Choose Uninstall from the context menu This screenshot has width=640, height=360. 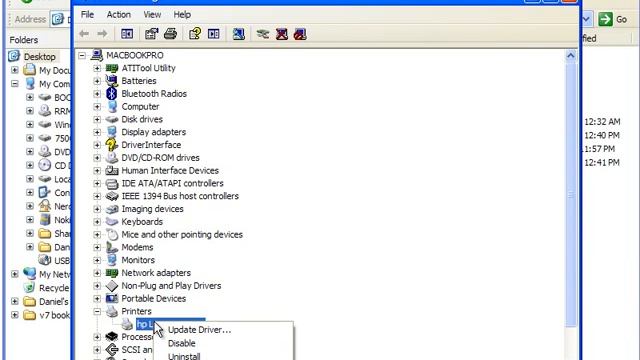click(184, 356)
